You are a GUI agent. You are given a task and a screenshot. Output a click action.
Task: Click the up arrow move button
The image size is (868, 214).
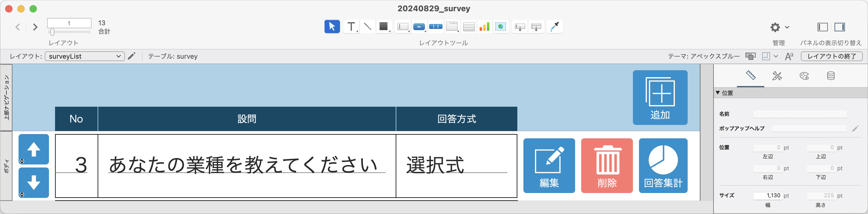[x=34, y=149]
